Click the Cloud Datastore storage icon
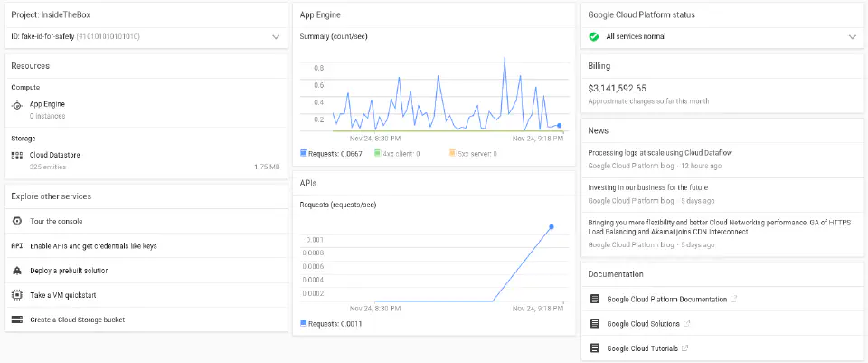 click(x=17, y=156)
